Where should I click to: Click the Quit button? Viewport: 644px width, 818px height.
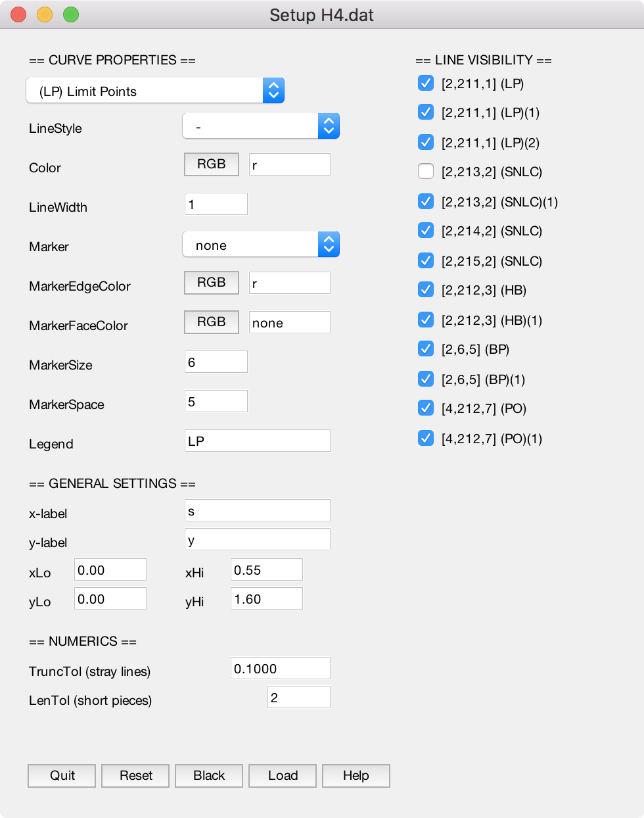(62, 776)
